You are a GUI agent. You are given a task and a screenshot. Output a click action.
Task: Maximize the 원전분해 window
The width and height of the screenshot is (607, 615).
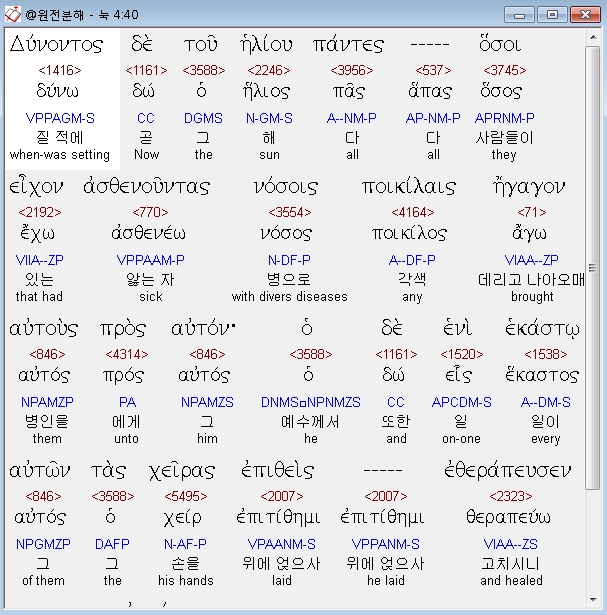pos(552,15)
